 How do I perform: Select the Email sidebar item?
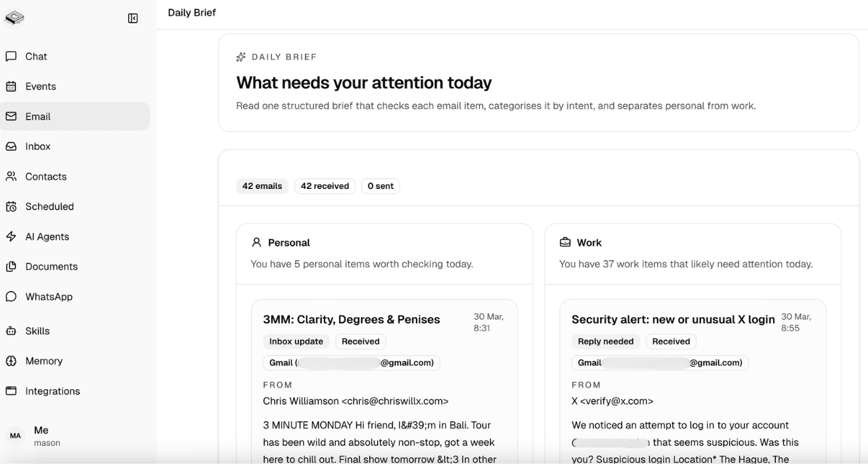click(x=38, y=117)
